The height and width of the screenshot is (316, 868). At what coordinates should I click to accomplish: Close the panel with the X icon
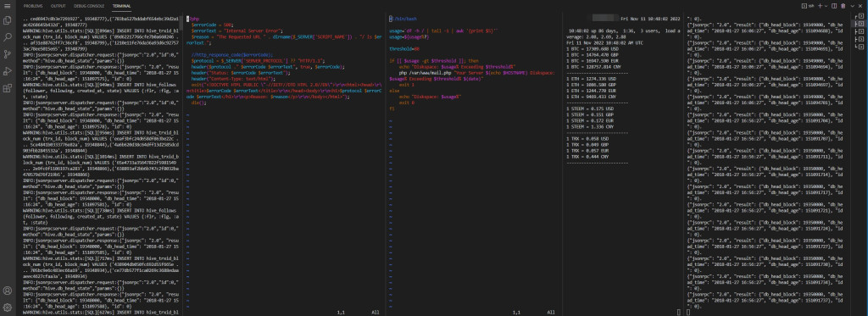[x=861, y=6]
